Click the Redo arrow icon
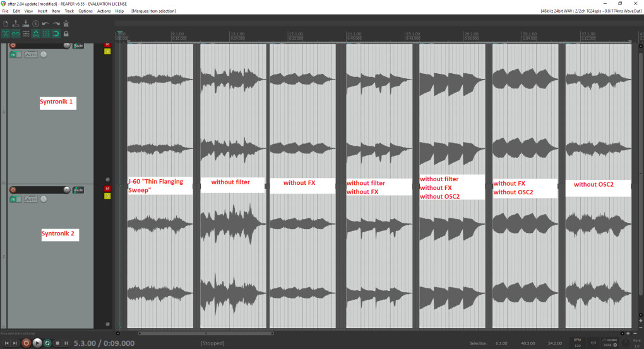Viewport: 644px width, 349px height. point(56,24)
